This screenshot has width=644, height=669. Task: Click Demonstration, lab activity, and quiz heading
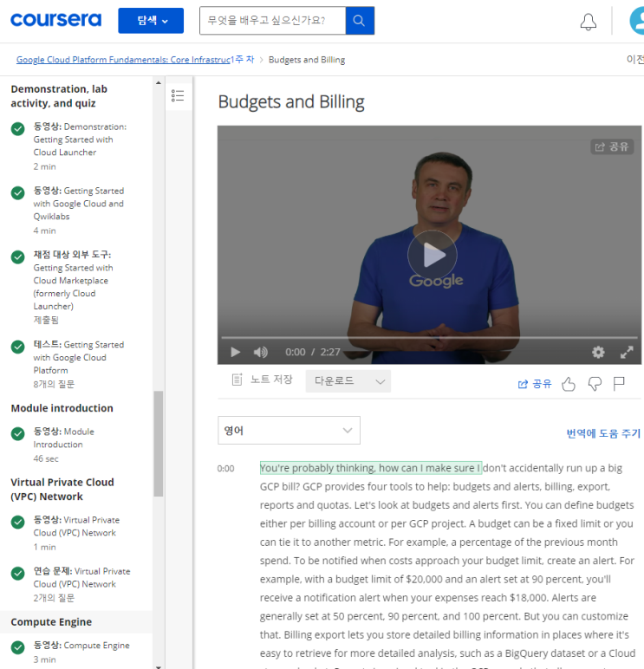pyautogui.click(x=59, y=96)
